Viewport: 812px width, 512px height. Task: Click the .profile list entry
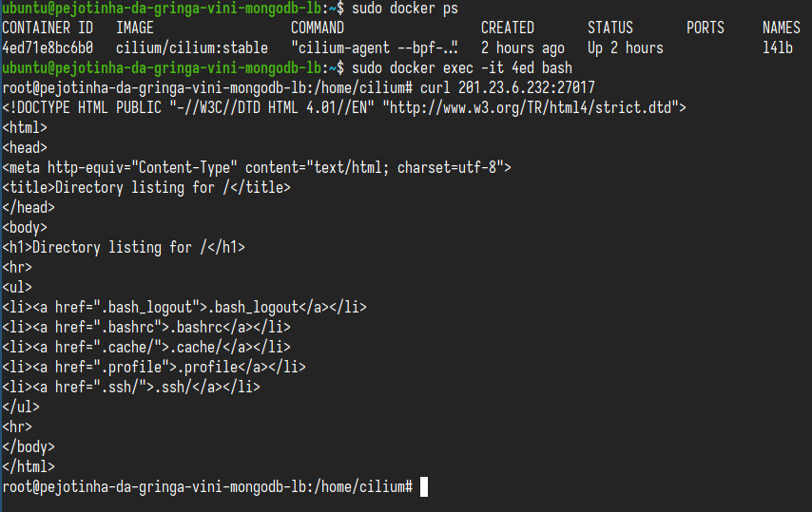tap(154, 368)
